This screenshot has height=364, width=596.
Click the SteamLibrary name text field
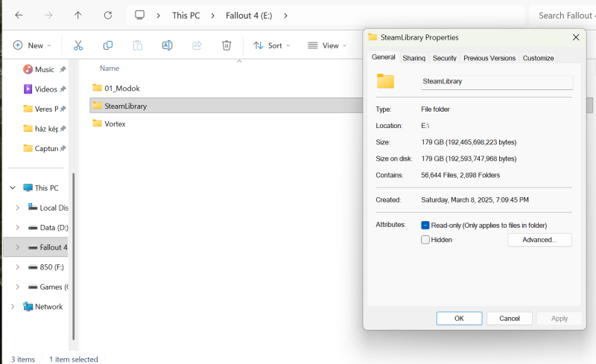click(x=497, y=82)
